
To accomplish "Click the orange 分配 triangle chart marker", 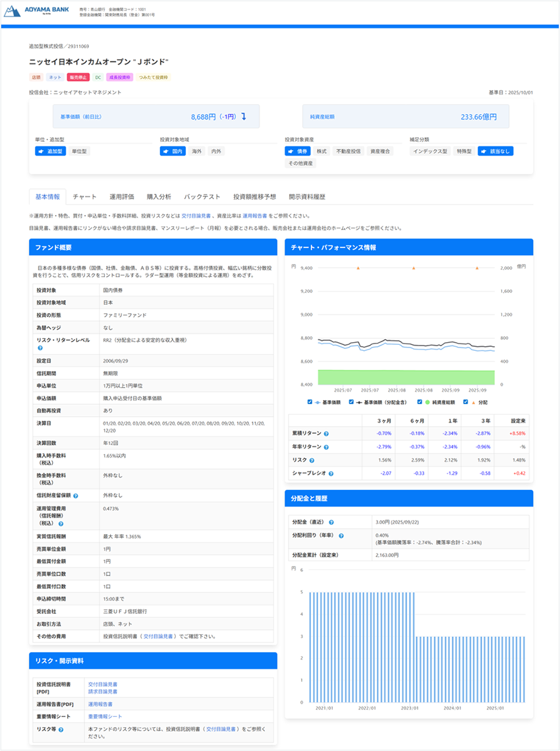I will pos(358,268).
